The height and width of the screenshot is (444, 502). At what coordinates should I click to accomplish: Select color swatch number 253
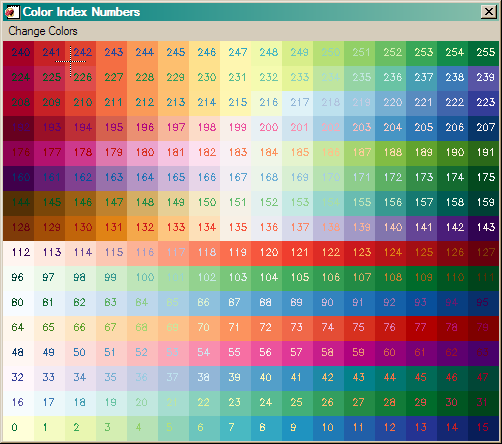coord(422,53)
